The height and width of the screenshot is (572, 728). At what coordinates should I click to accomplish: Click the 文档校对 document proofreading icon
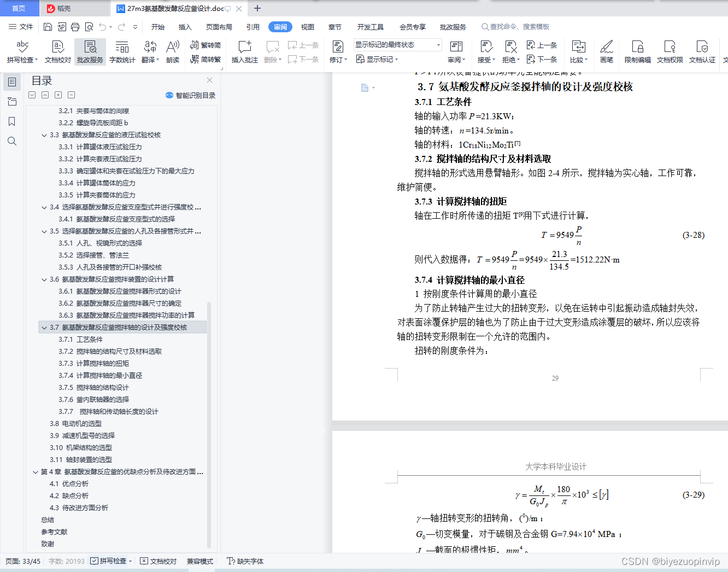point(58,51)
